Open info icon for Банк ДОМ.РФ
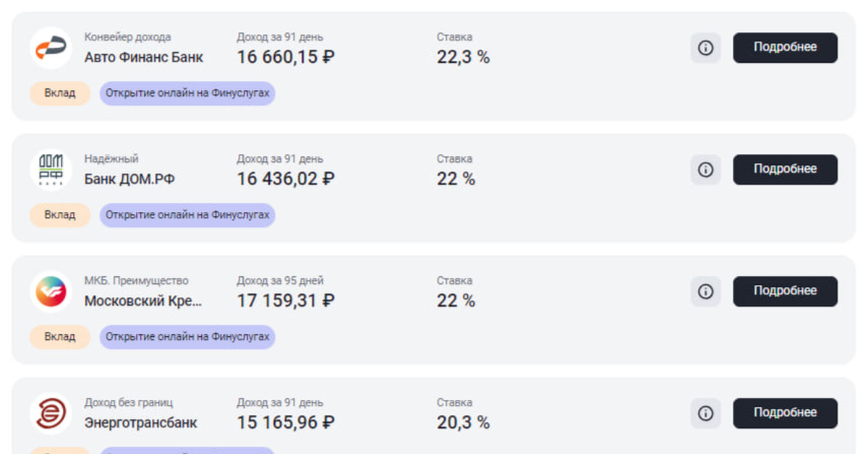Viewport: 868px width, 454px height. coord(705,170)
